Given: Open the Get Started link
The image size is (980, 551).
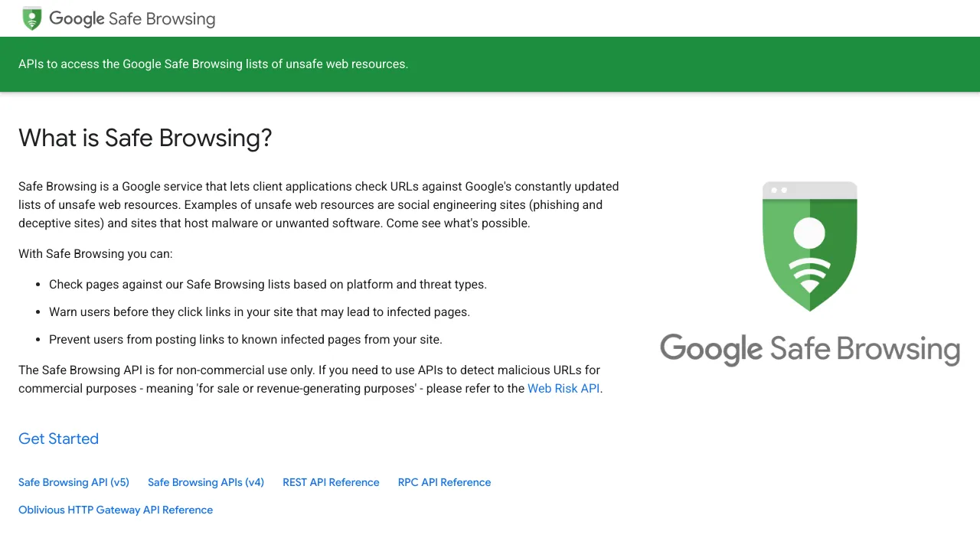Looking at the screenshot, I should tap(58, 439).
